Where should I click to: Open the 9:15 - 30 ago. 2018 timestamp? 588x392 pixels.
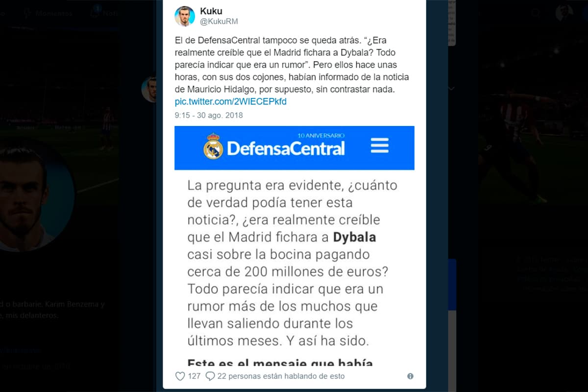click(x=209, y=116)
